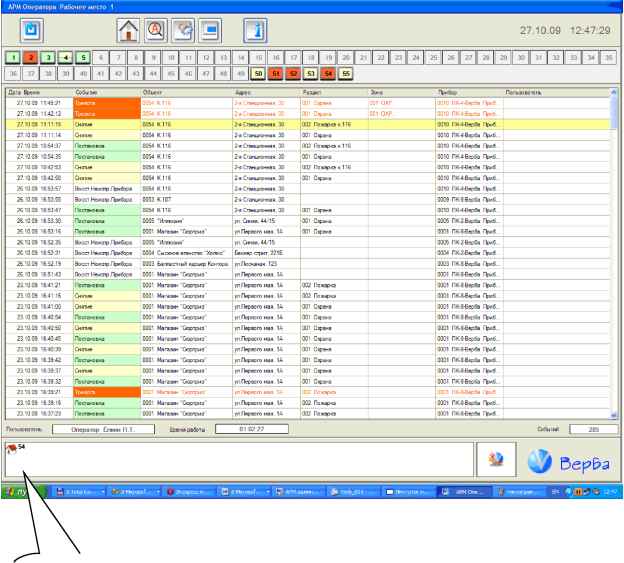Select green object indicator 1
The height and width of the screenshot is (563, 624).
click(13, 58)
